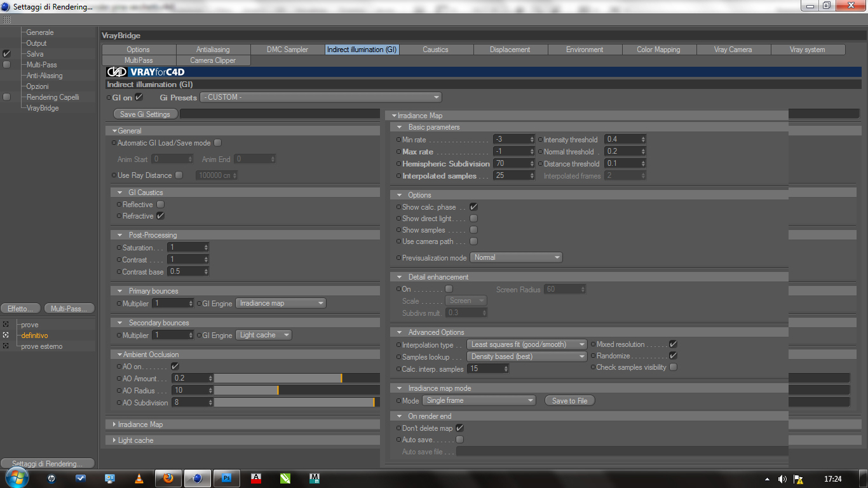Open the Primary bounces GI Engine dropdown

tap(281, 303)
